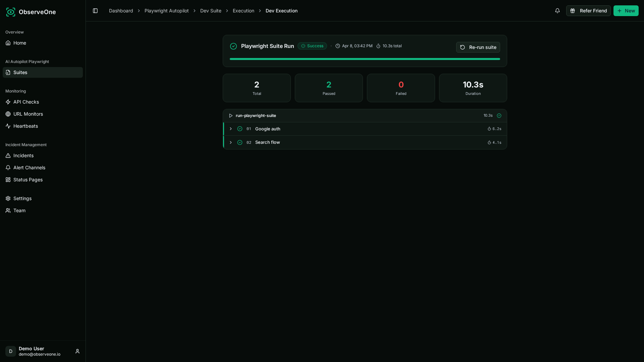Open Heartbeats monitoring page

click(x=43, y=126)
